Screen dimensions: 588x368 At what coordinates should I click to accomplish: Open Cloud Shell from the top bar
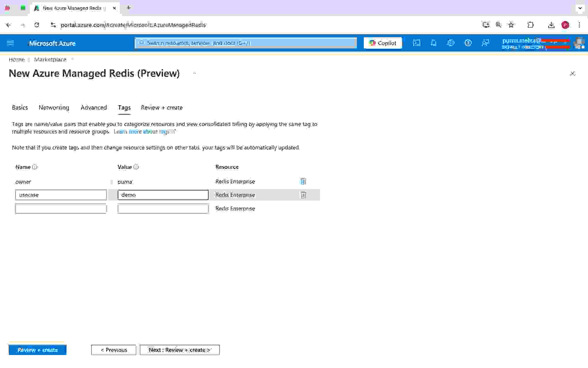(x=416, y=43)
